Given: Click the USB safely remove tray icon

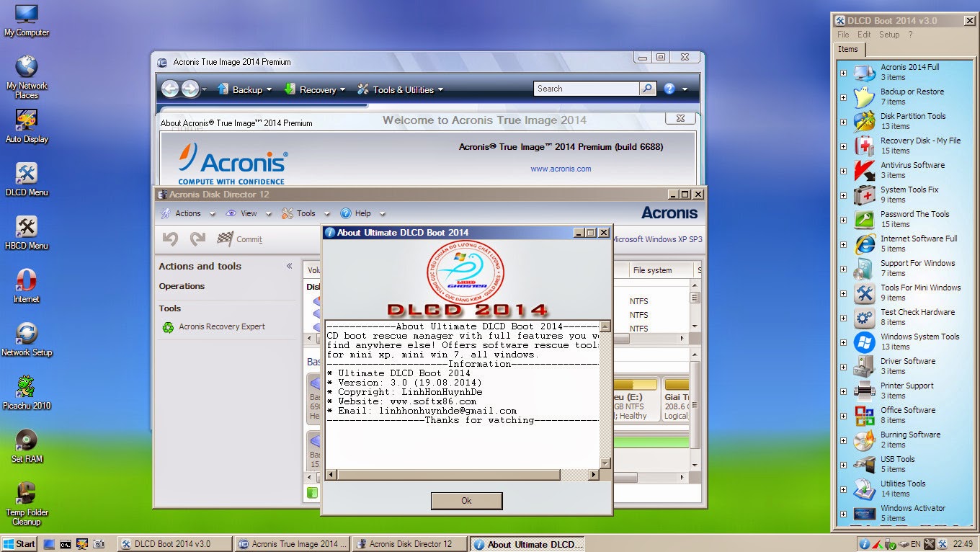Looking at the screenshot, I should tap(889, 544).
